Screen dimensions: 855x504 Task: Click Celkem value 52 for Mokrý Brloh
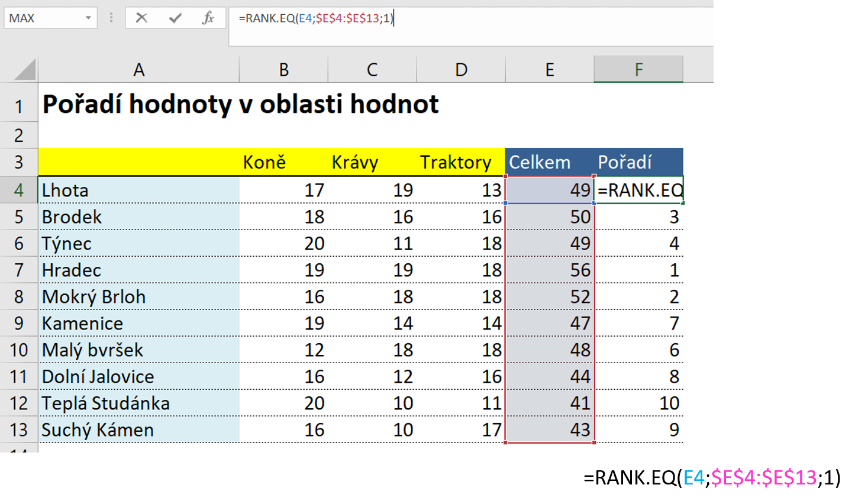[550, 296]
